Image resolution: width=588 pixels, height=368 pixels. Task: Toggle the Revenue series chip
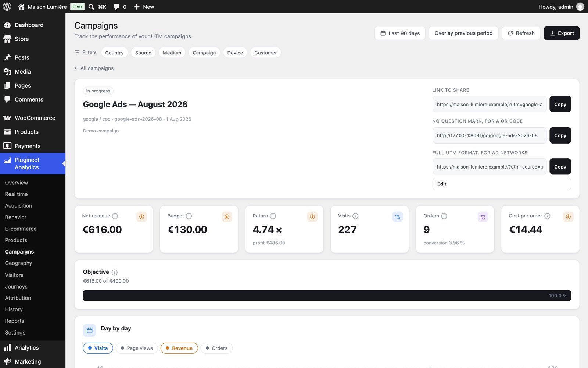point(179,348)
